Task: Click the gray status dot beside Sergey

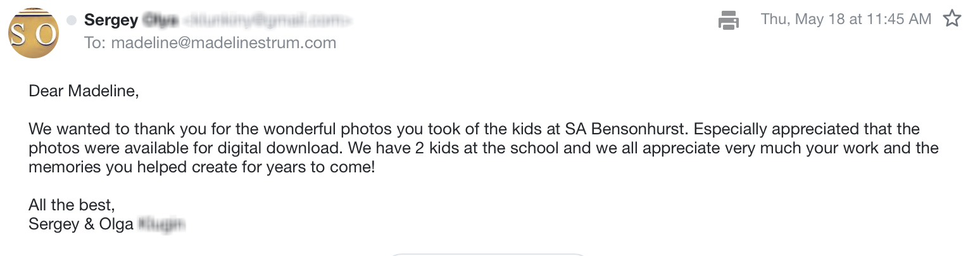Action: pyautogui.click(x=72, y=20)
